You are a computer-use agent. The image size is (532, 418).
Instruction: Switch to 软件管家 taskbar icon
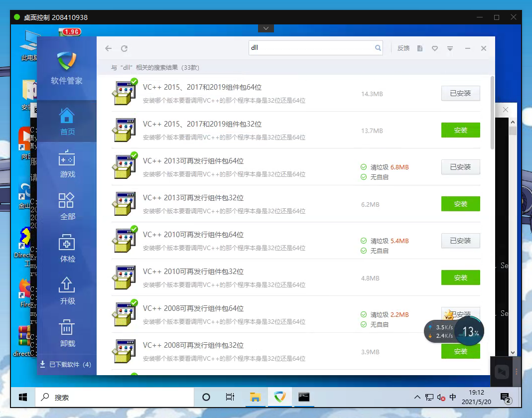[x=280, y=397]
